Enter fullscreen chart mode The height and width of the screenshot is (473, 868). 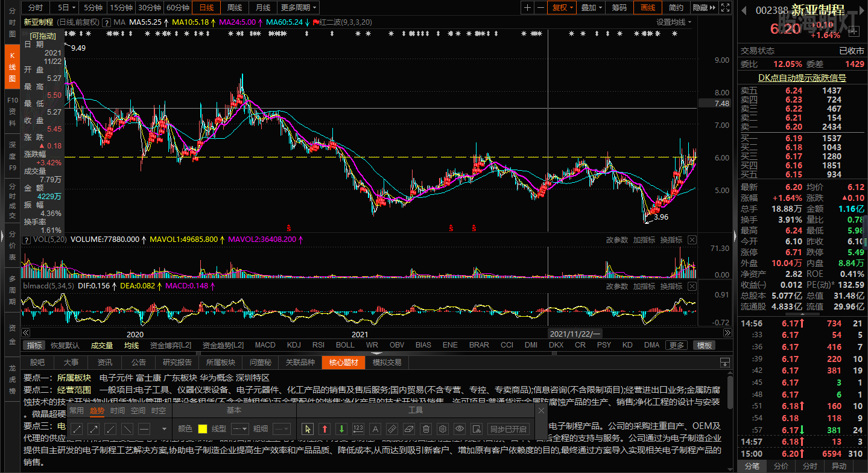724,7
